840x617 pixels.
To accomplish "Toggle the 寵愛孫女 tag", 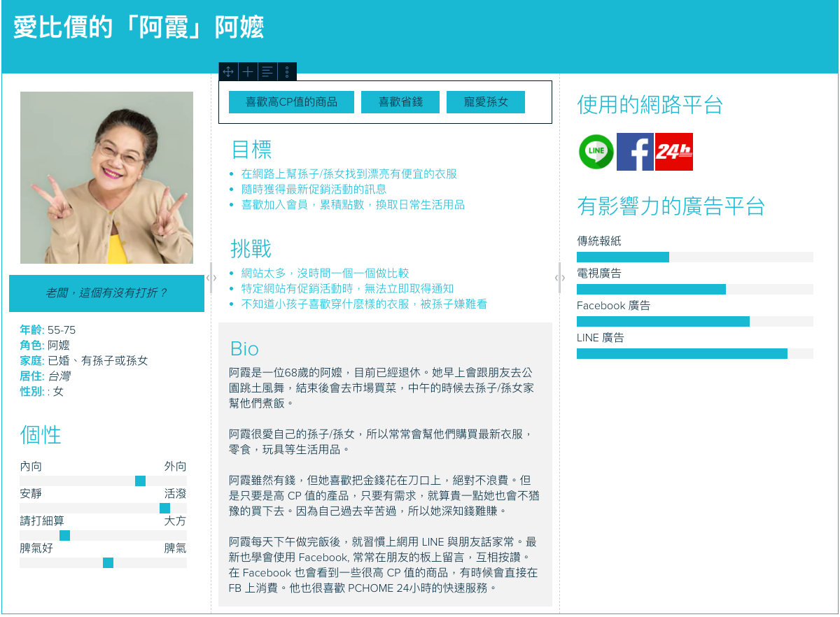I will click(485, 101).
